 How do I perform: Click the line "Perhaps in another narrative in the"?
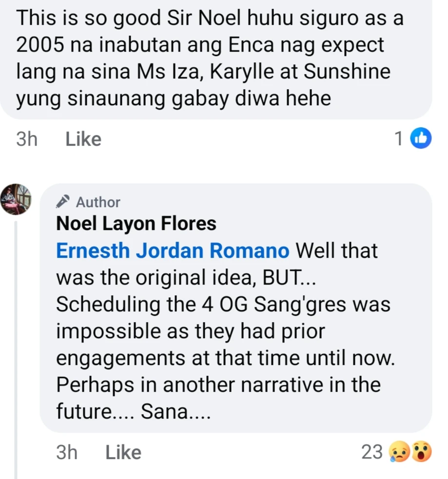[x=218, y=385]
